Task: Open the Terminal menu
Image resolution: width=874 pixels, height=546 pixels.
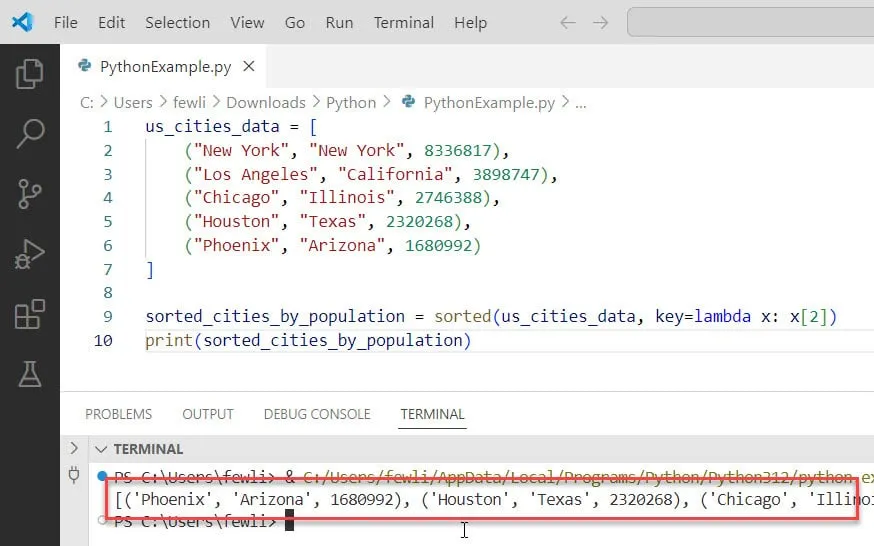Action: point(403,22)
